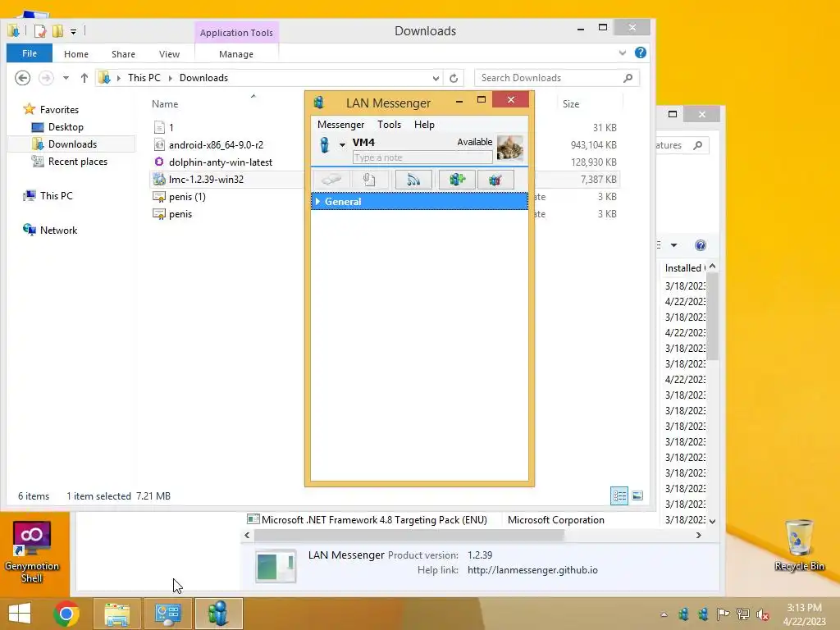Click File Explorer taskbar icon
Viewport: 840px width, 630px height.
(x=117, y=614)
